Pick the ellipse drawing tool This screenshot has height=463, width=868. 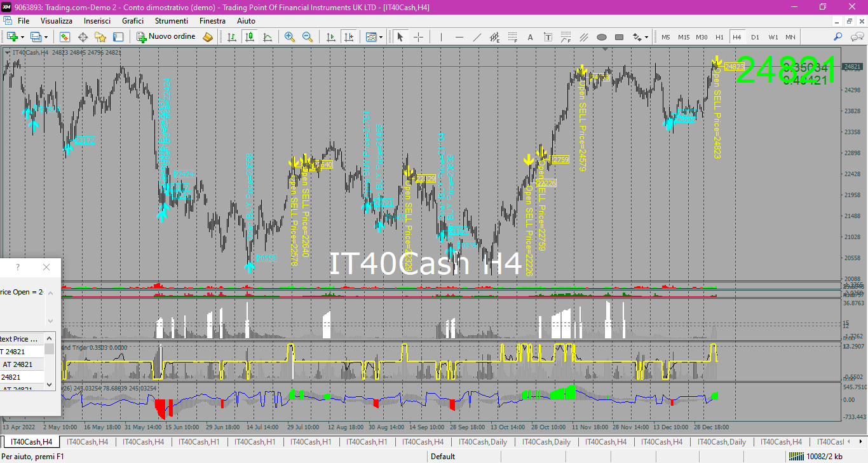tap(602, 37)
